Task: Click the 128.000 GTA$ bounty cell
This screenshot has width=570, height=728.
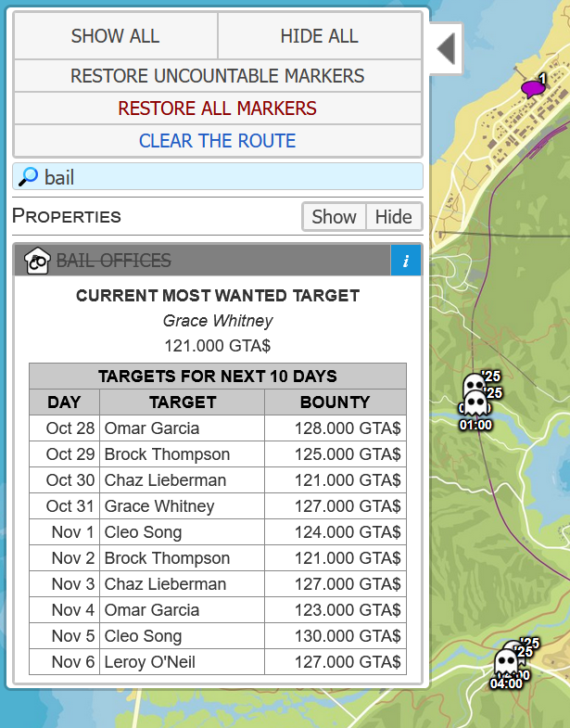Action: 336,428
